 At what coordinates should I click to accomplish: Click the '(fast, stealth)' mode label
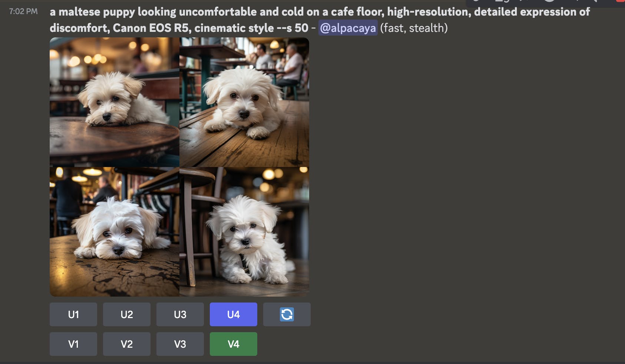point(414,28)
